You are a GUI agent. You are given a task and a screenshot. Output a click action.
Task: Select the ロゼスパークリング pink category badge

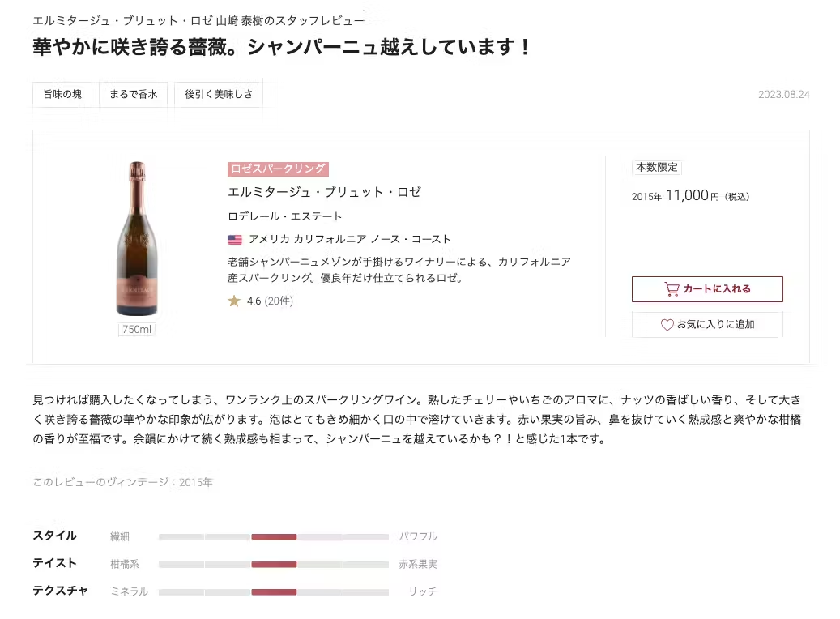[x=278, y=169]
